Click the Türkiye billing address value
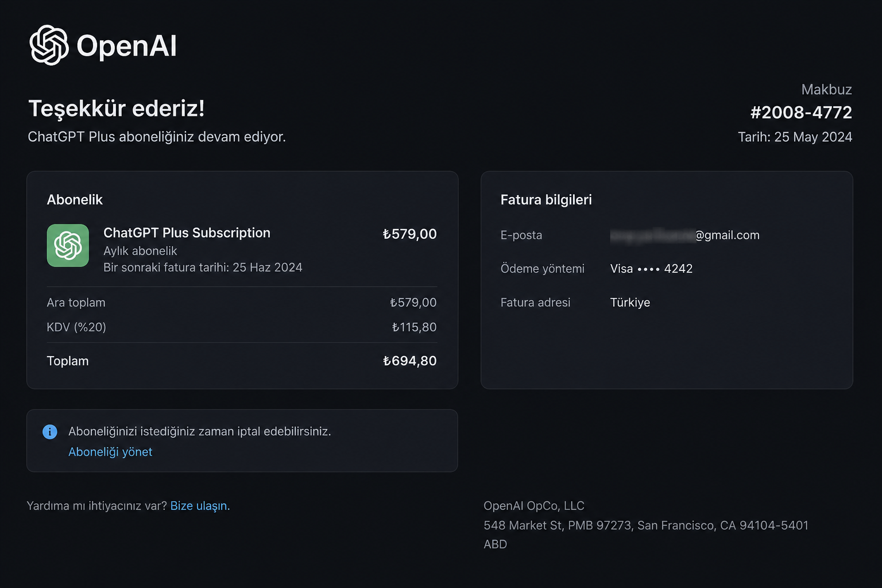 [x=630, y=303]
